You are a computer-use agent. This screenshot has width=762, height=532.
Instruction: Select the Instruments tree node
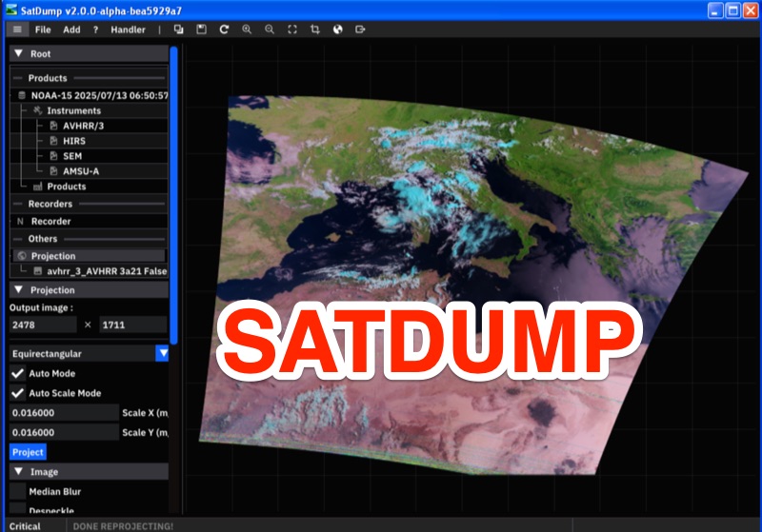tap(74, 110)
